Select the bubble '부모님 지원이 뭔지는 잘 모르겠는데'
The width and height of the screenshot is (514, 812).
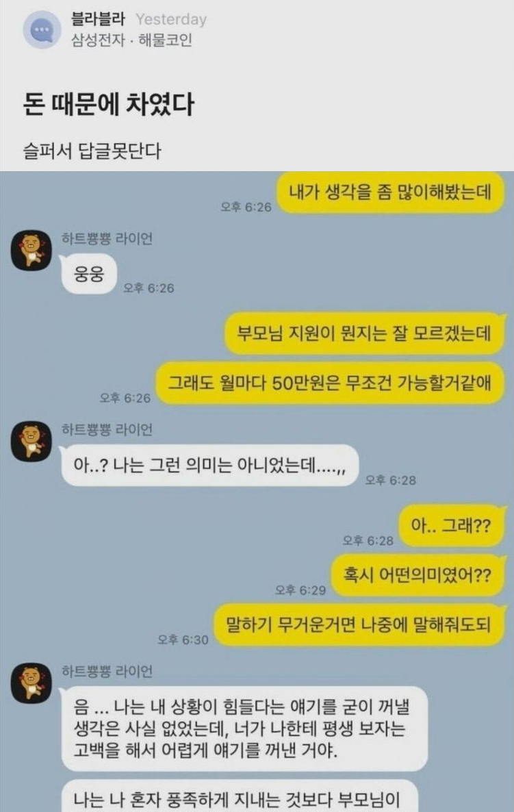(364, 333)
